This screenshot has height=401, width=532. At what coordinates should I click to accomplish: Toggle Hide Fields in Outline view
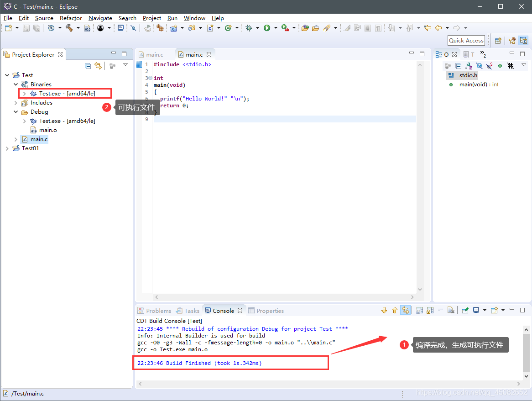479,66
